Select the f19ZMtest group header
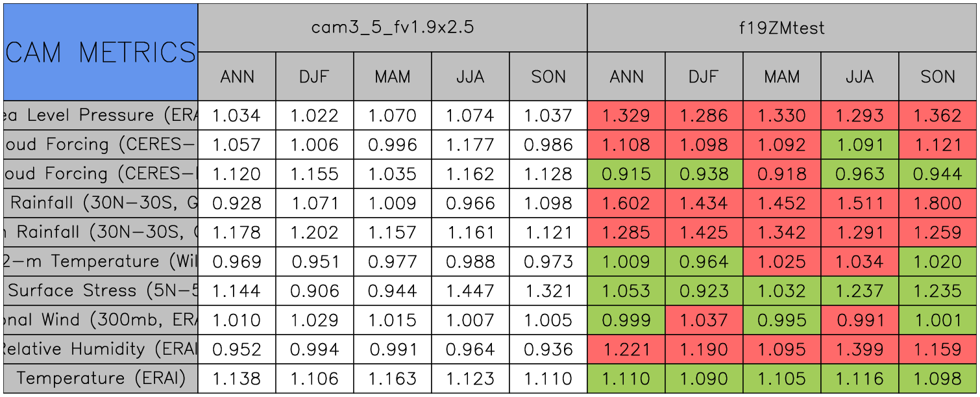The image size is (980, 397). (x=781, y=28)
